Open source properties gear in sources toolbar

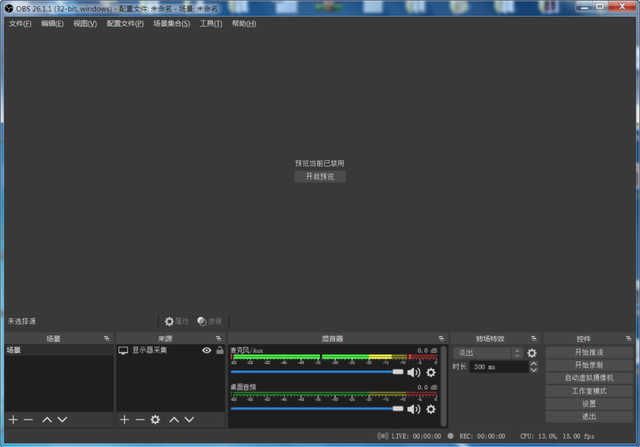(155, 420)
